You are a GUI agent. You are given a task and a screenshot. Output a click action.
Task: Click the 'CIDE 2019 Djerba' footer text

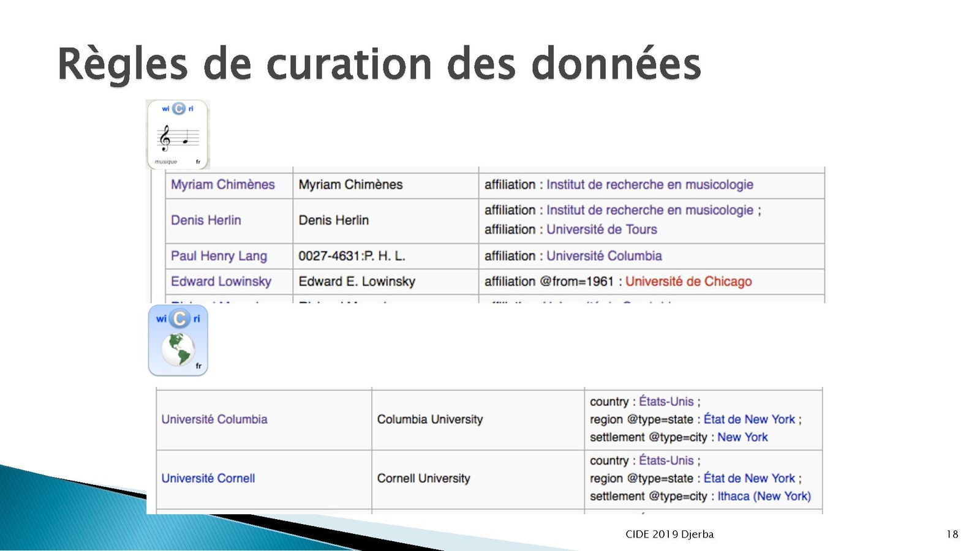click(x=669, y=534)
